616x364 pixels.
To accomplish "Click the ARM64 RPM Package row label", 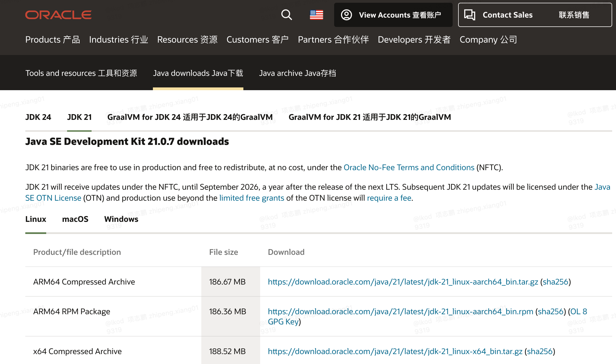I will [71, 311].
